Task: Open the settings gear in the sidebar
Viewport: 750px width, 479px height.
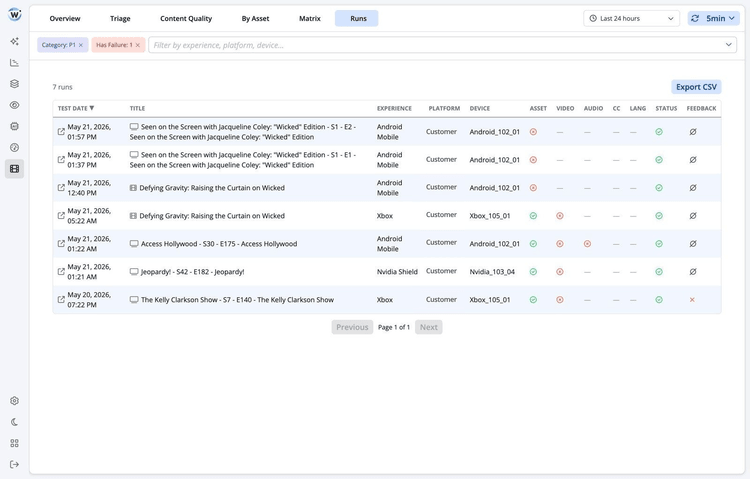Action: [x=14, y=401]
